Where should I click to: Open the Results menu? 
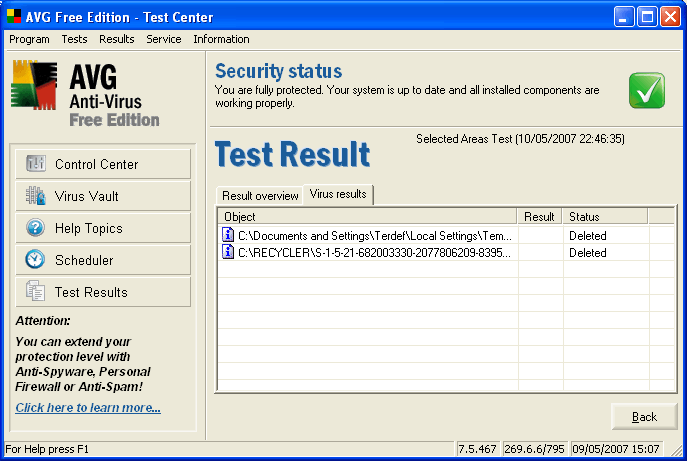(117, 39)
